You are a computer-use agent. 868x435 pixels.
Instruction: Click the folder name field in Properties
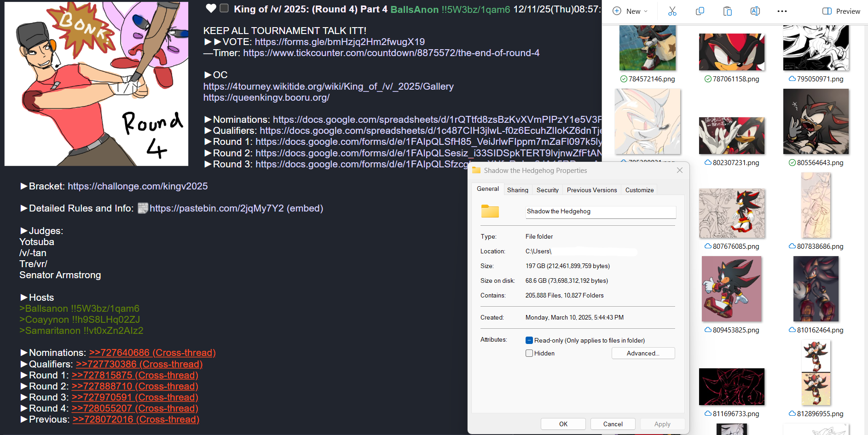coord(601,212)
